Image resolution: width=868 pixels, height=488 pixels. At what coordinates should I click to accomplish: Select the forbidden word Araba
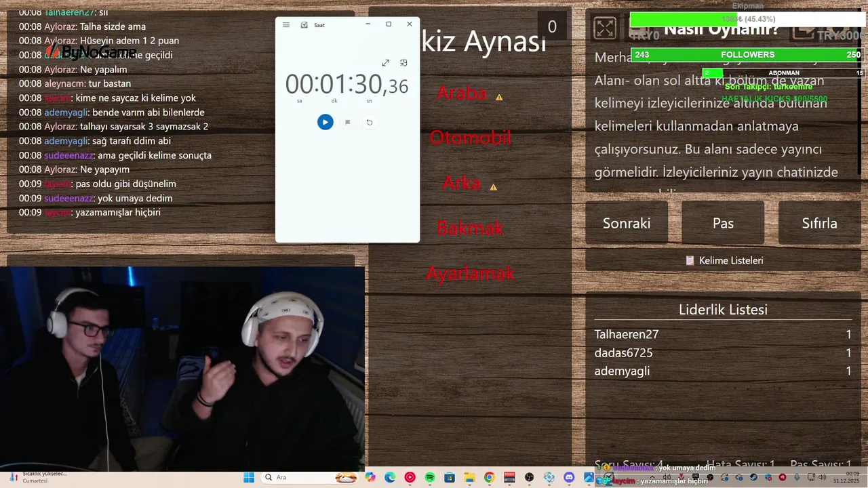click(462, 93)
